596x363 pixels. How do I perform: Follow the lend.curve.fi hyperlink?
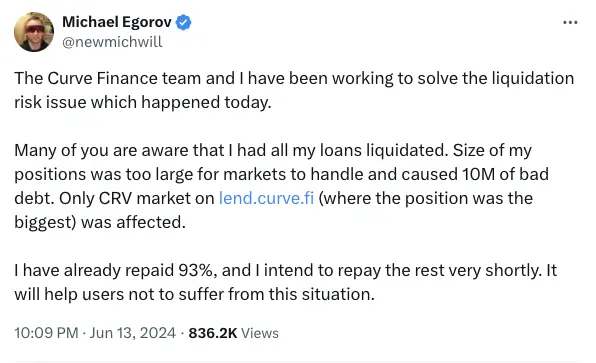click(x=266, y=198)
